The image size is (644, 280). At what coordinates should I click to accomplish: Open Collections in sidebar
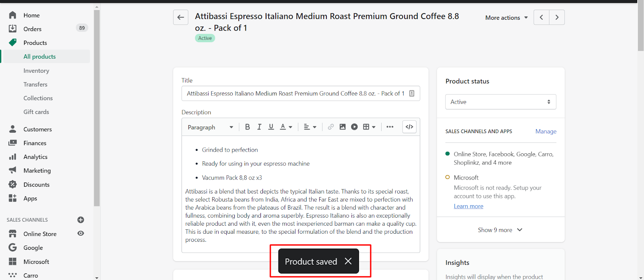click(x=38, y=98)
